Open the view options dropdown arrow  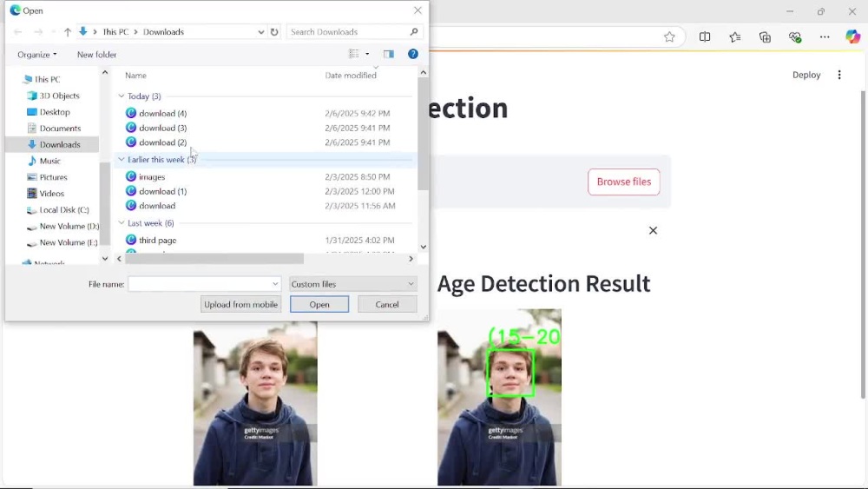[367, 54]
